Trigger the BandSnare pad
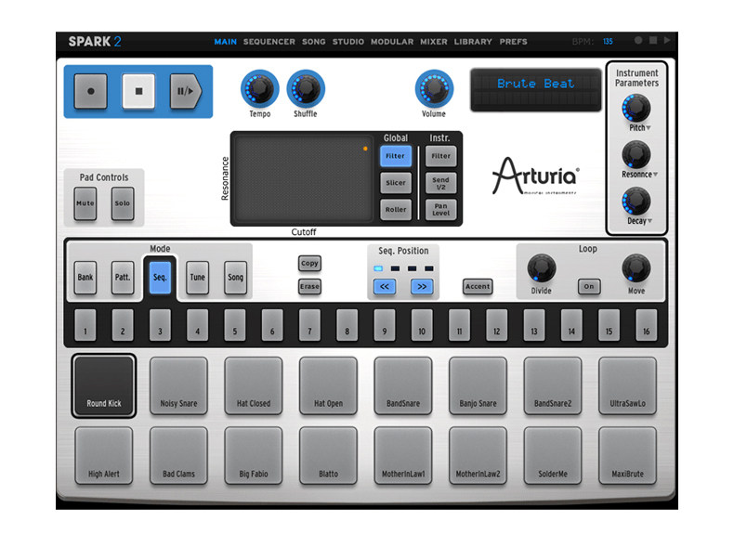Image resolution: width=734 pixels, height=560 pixels. pos(403,386)
